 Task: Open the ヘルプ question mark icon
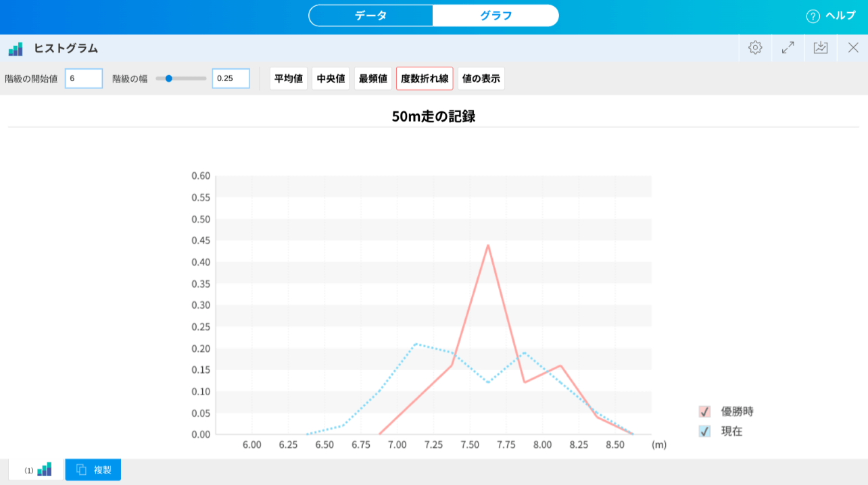click(812, 16)
